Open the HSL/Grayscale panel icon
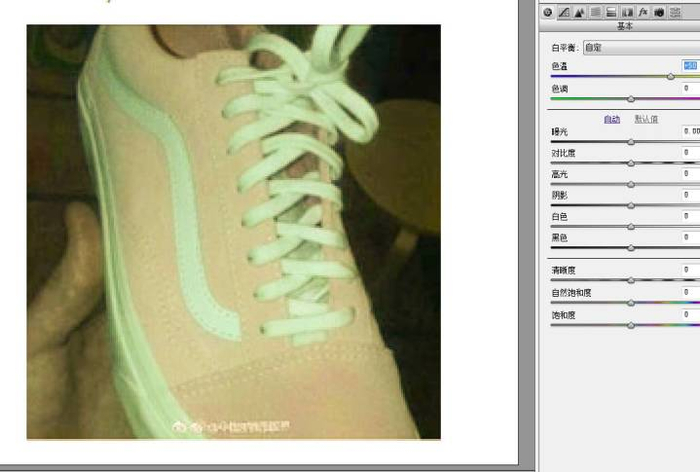Viewport: 700px width, 472px height. [596, 13]
